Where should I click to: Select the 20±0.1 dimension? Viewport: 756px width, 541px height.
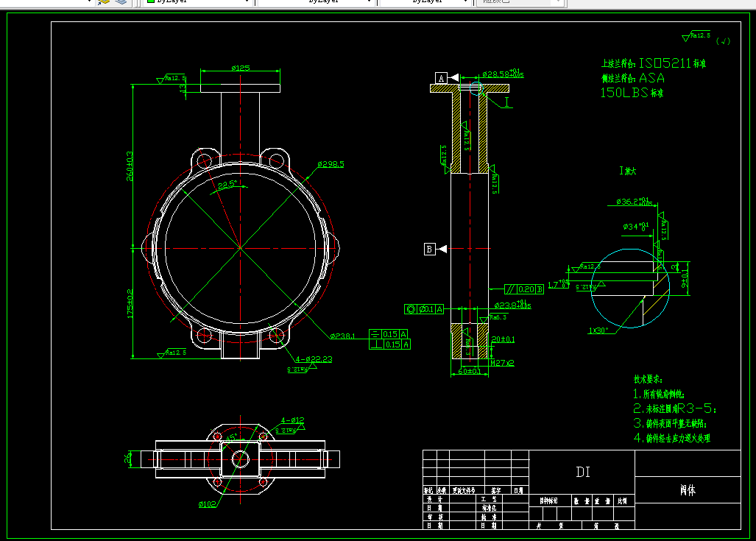click(x=503, y=339)
